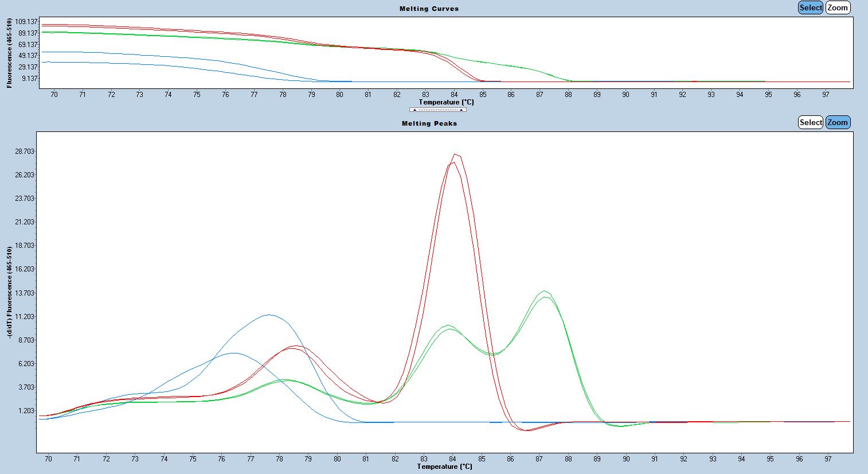Click the Melting Peaks chart title
The height and width of the screenshot is (474, 868).
pyautogui.click(x=429, y=123)
